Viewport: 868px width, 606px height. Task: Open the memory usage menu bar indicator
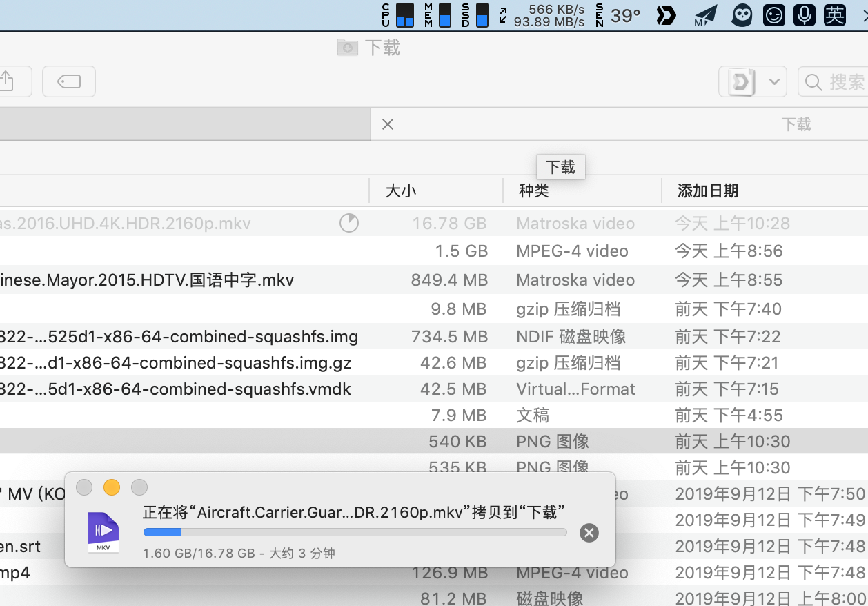tap(438, 14)
